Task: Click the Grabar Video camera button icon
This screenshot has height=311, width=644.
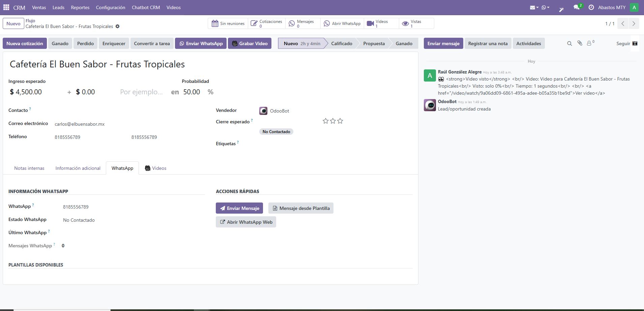Action: tap(234, 43)
